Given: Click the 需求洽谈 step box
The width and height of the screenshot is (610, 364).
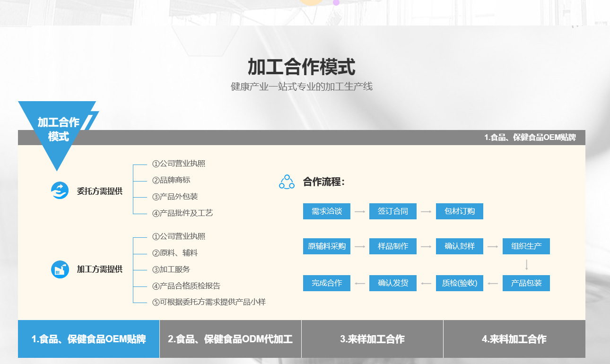Looking at the screenshot, I should [x=326, y=211].
